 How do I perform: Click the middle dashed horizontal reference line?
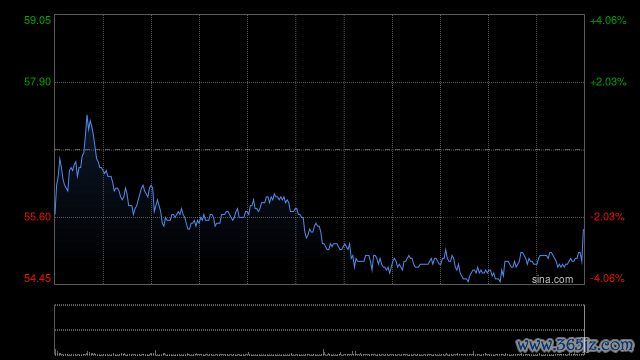319,150
